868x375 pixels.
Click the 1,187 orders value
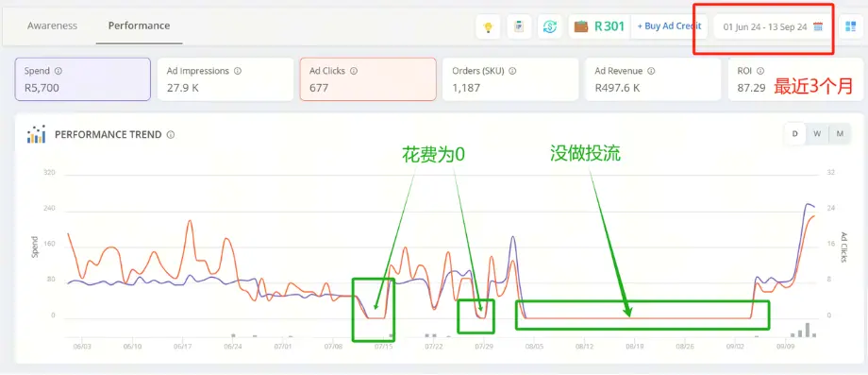coord(466,88)
